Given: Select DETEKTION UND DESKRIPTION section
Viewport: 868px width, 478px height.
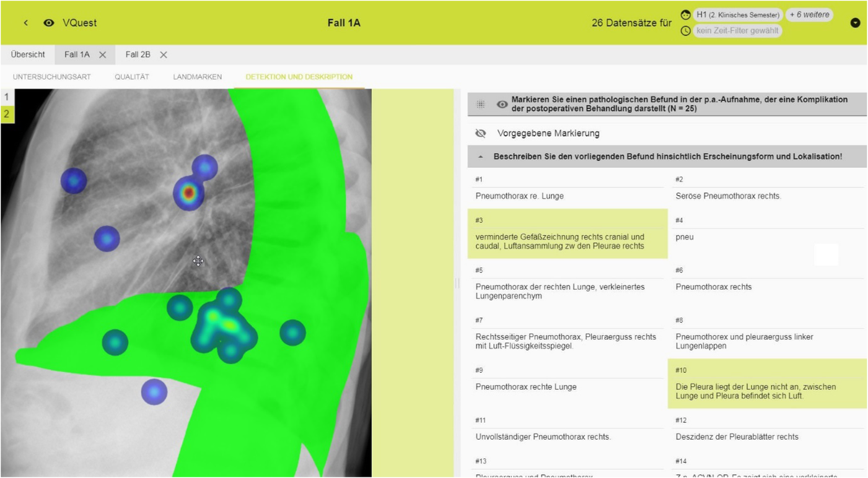Looking at the screenshot, I should (x=299, y=77).
